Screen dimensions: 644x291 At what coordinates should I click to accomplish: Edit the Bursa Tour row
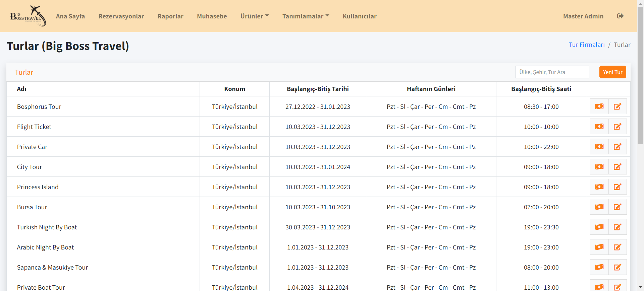point(618,207)
